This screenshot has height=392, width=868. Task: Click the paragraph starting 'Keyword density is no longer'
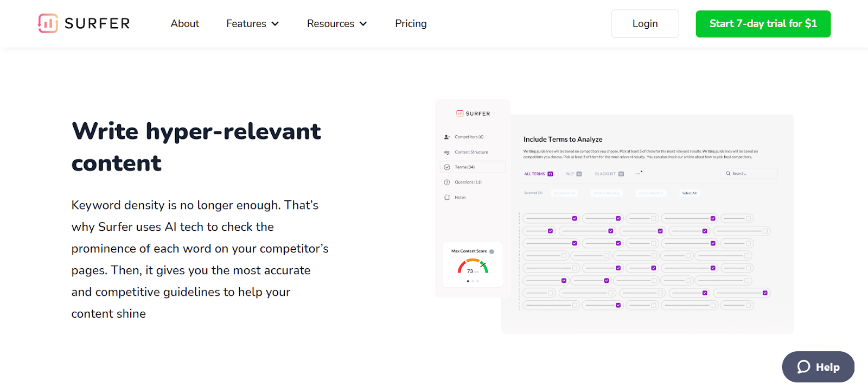pyautogui.click(x=200, y=260)
